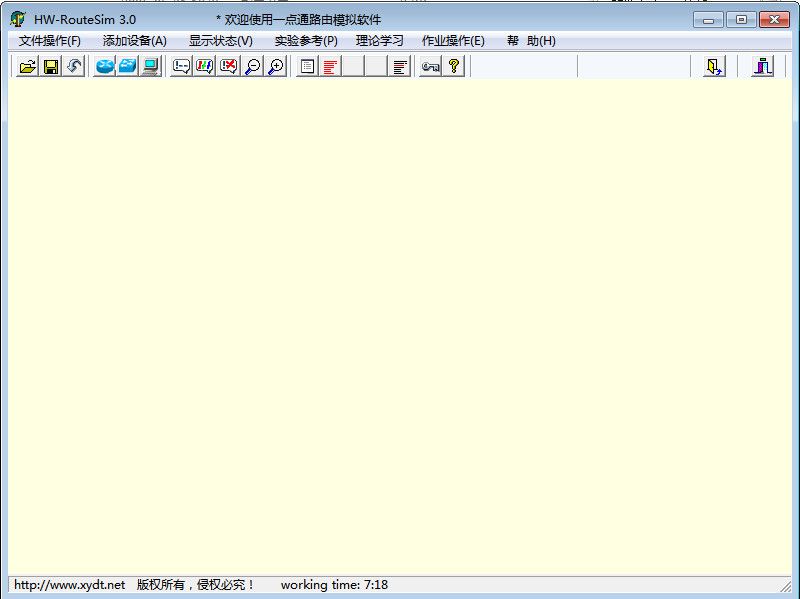The height and width of the screenshot is (599, 800).
Task: Click the floppy disk save icon
Action: pos(51,66)
